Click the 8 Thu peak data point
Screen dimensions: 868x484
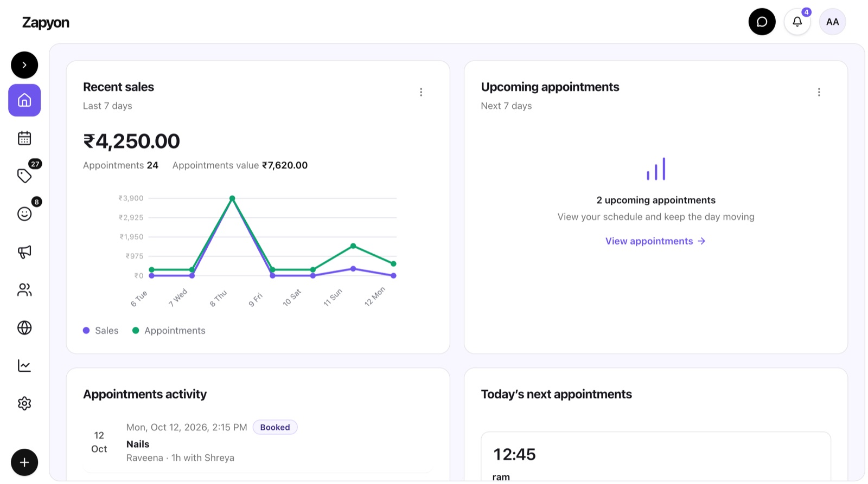232,198
